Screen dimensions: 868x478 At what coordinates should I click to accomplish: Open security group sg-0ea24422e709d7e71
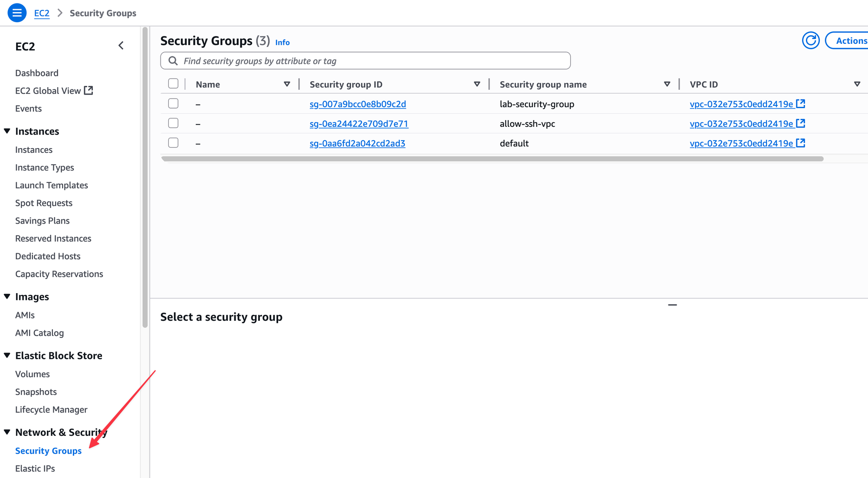click(359, 124)
